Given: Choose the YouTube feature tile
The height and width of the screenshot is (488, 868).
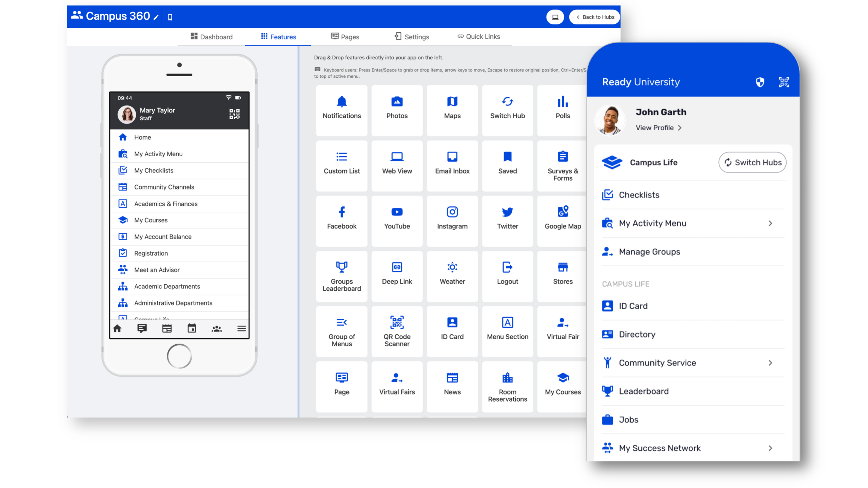Looking at the screenshot, I should (x=397, y=221).
